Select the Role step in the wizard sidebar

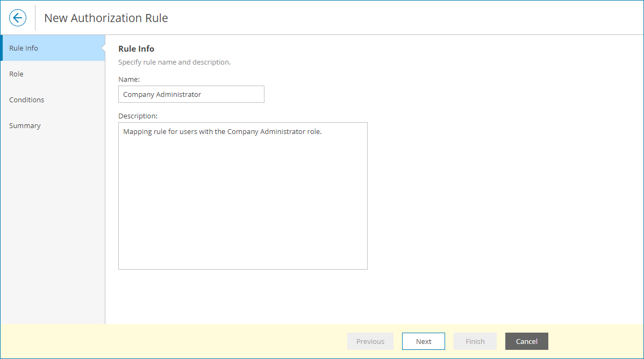click(16, 74)
